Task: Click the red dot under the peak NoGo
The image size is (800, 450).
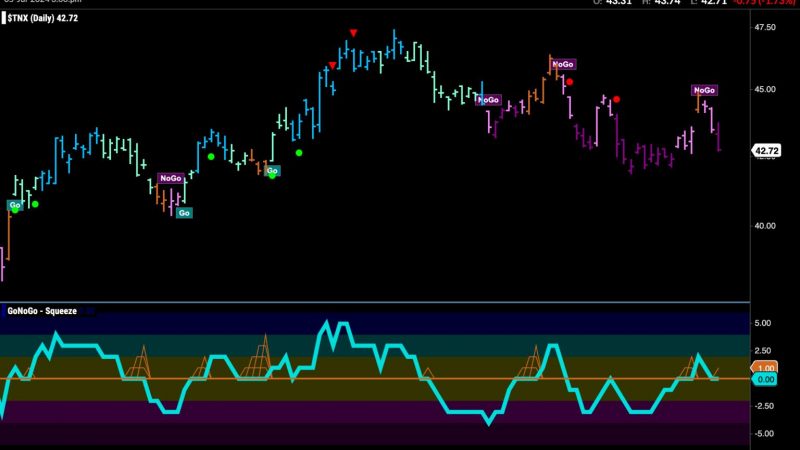Action: coord(570,82)
